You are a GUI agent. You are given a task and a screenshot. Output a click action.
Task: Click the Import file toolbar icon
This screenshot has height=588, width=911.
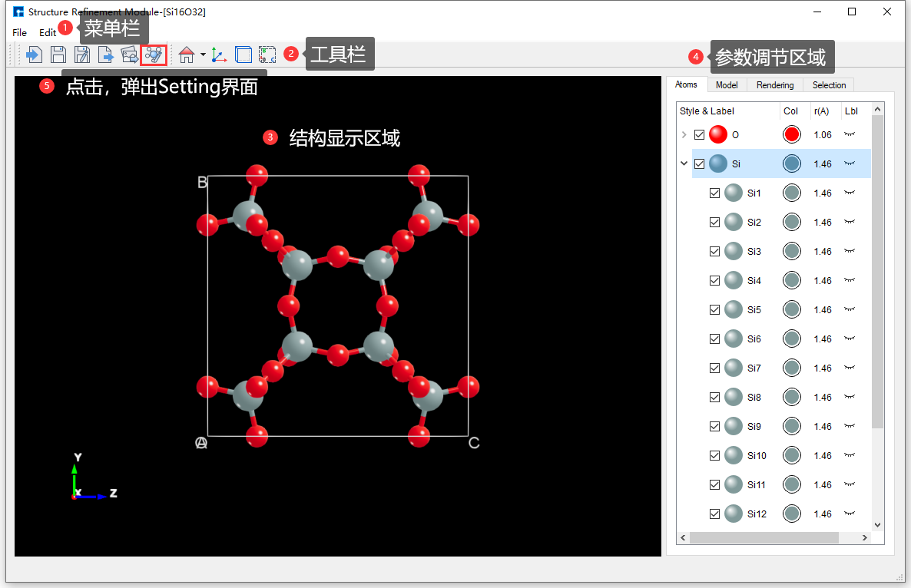click(x=34, y=55)
